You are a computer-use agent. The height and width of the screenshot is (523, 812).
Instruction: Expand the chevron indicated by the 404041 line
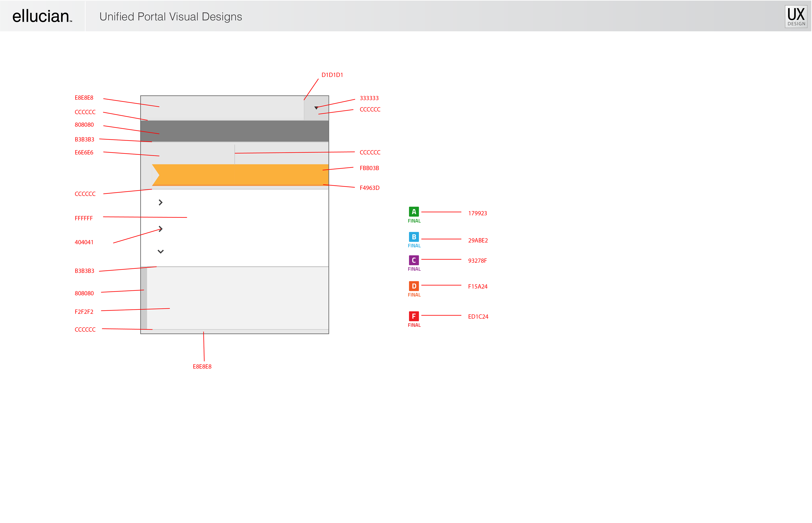coord(160,229)
